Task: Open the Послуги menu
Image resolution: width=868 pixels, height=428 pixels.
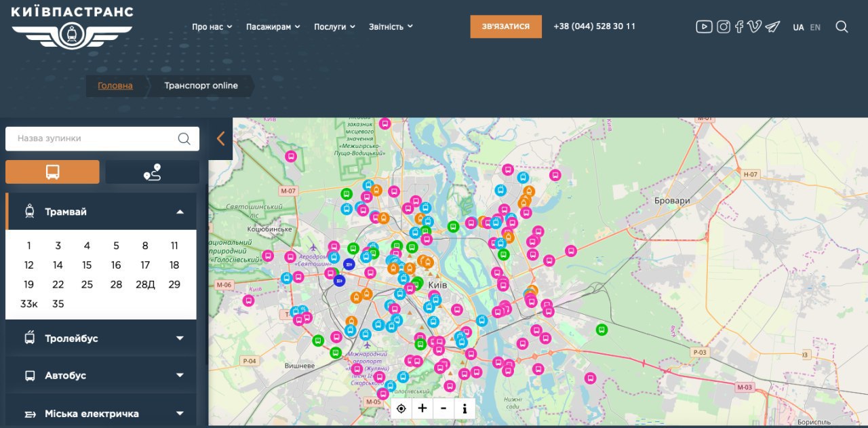Action: [334, 26]
